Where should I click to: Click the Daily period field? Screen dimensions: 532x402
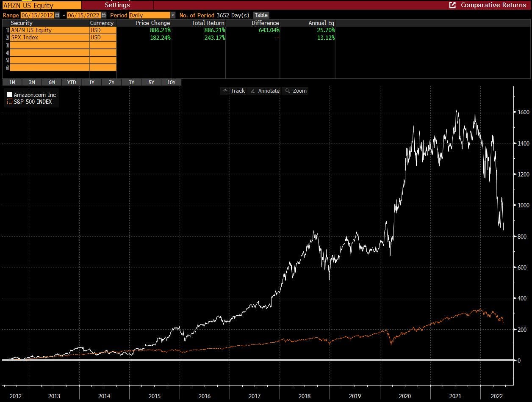150,15
